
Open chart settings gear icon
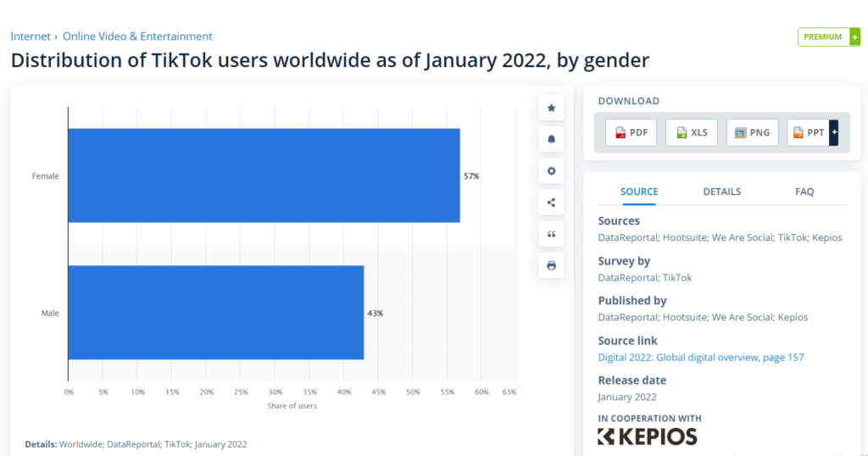(x=551, y=171)
